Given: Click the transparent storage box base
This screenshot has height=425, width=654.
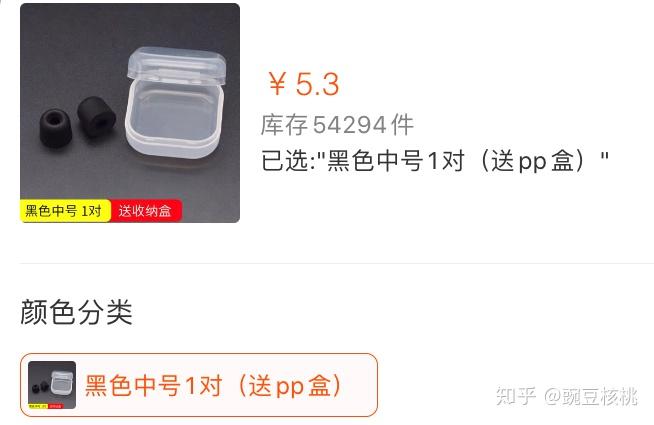Looking at the screenshot, I should pos(174,120).
